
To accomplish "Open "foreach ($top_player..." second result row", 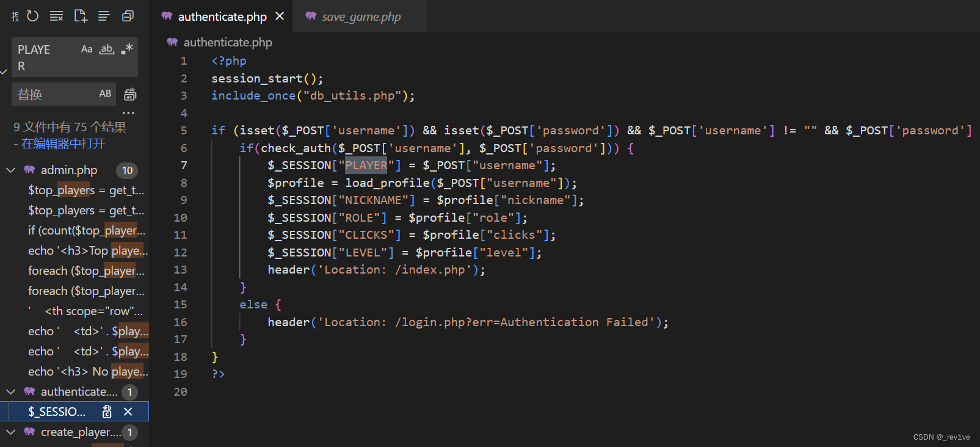I will (86, 291).
